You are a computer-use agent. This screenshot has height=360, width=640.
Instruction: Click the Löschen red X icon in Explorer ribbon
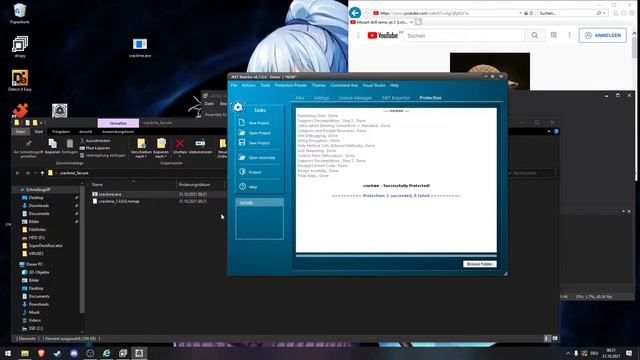pyautogui.click(x=180, y=144)
